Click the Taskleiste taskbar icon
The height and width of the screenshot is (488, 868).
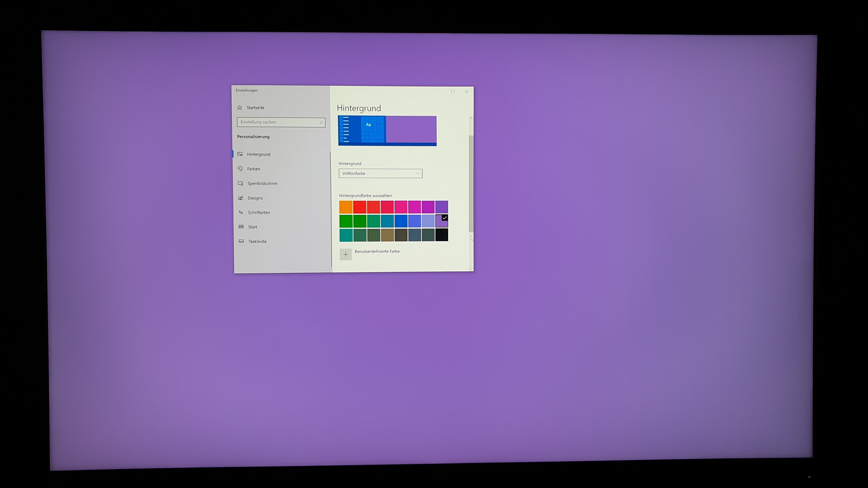pos(241,241)
